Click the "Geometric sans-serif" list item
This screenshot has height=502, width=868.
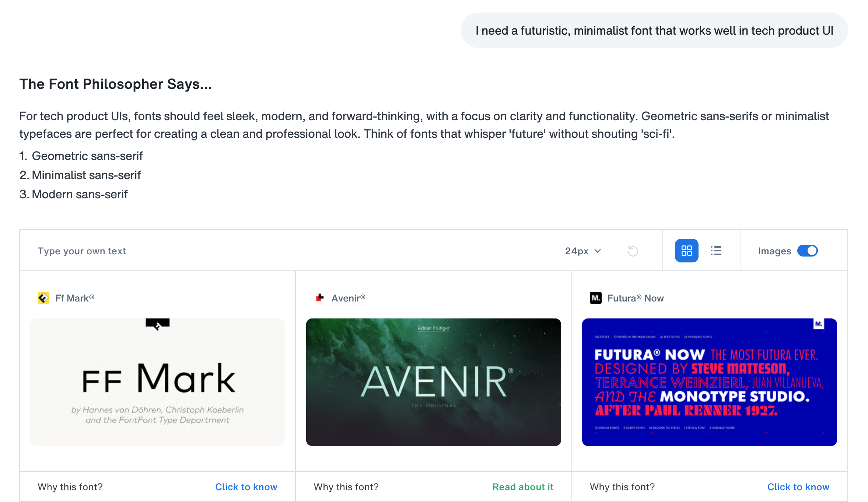pos(87,156)
